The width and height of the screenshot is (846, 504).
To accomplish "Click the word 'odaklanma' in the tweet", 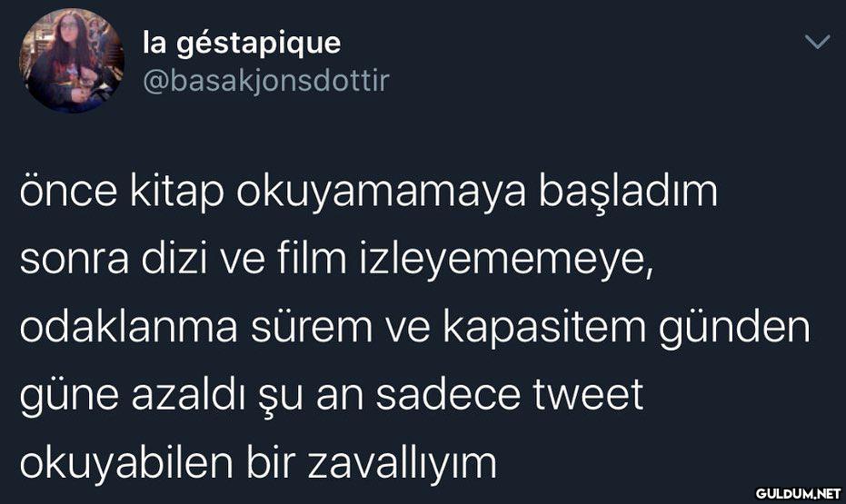I will pyautogui.click(x=128, y=327).
